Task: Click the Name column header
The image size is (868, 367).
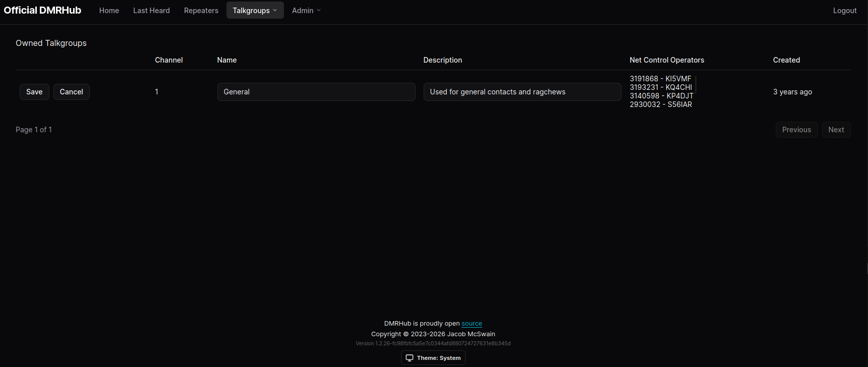Action: 227,60
